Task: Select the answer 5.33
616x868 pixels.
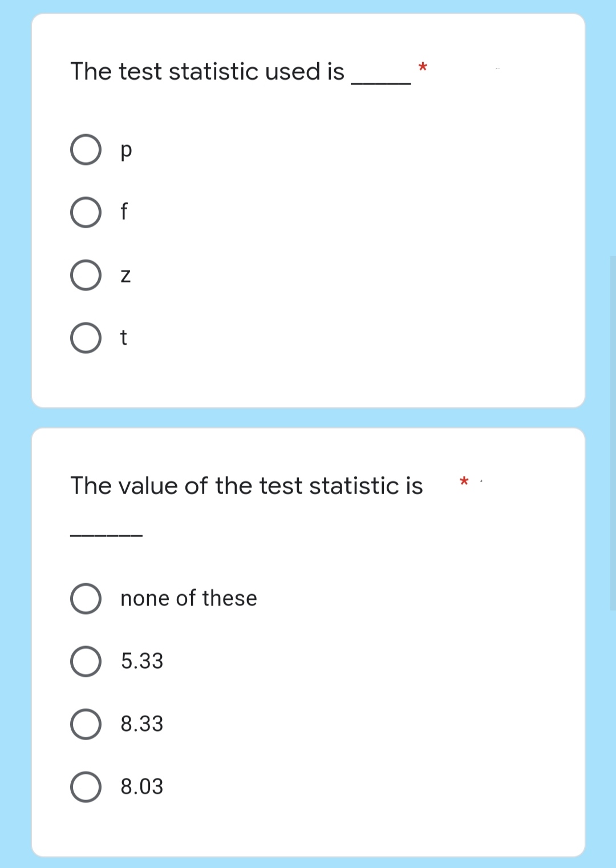Action: point(86,661)
